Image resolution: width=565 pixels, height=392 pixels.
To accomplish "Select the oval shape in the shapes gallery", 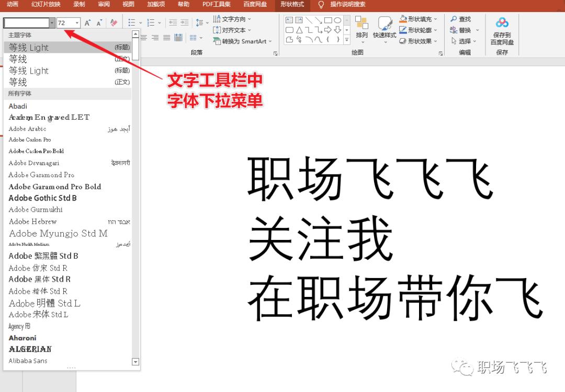I will point(336,19).
